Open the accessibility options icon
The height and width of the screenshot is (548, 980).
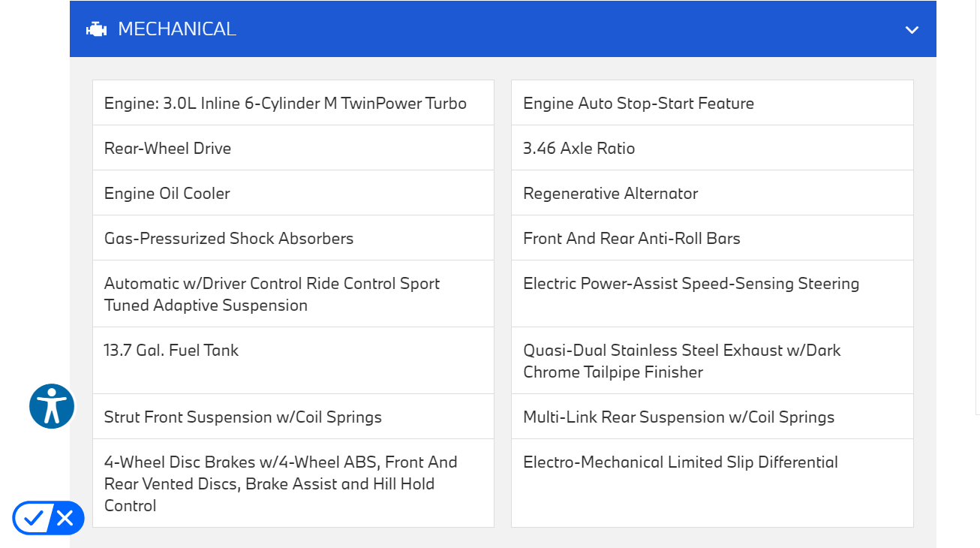(x=52, y=406)
